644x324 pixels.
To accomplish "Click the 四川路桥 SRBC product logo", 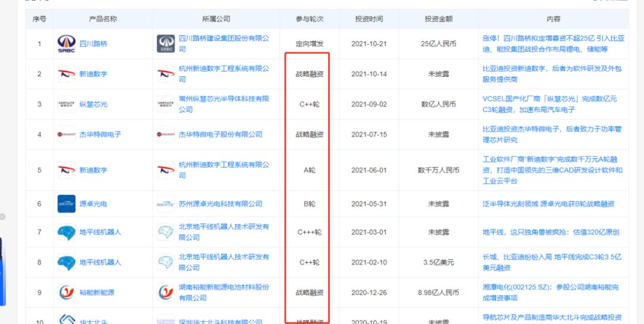I will [x=67, y=43].
